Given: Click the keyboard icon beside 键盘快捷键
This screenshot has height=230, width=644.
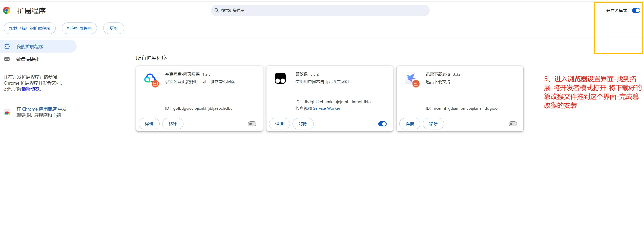Looking at the screenshot, I should [7, 59].
